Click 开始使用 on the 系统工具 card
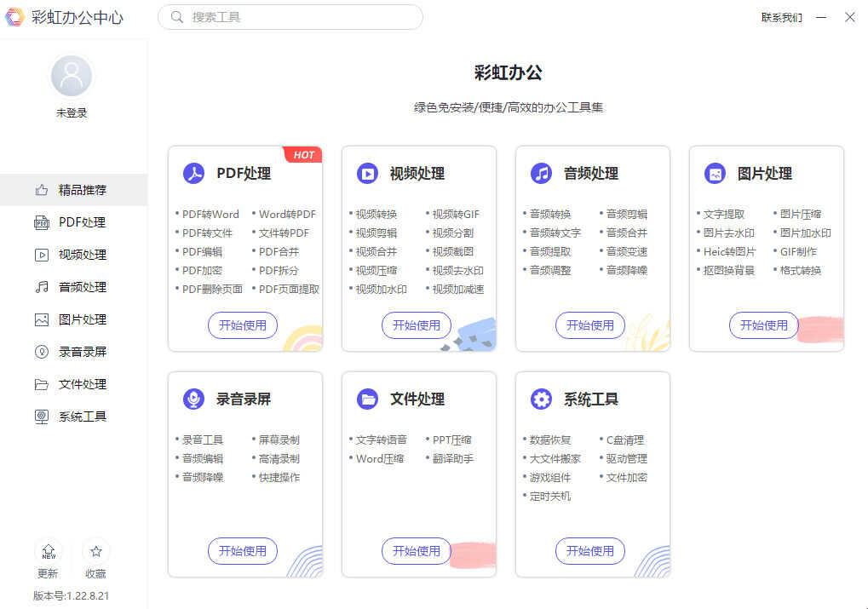The image size is (868, 609). pos(590,551)
